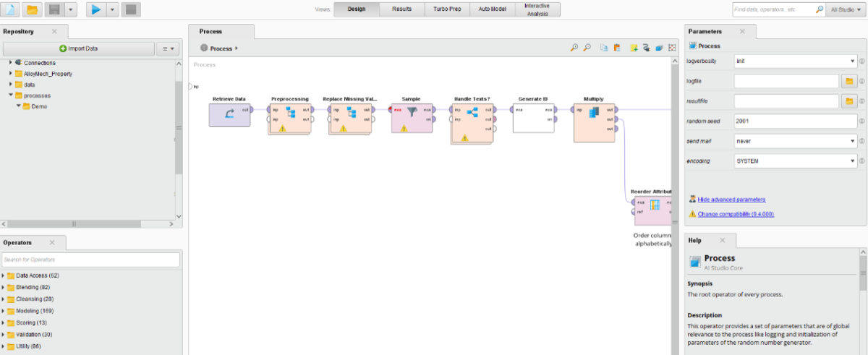Select the Preprocessing subprocess operator
The height and width of the screenshot is (355, 868).
290,118
